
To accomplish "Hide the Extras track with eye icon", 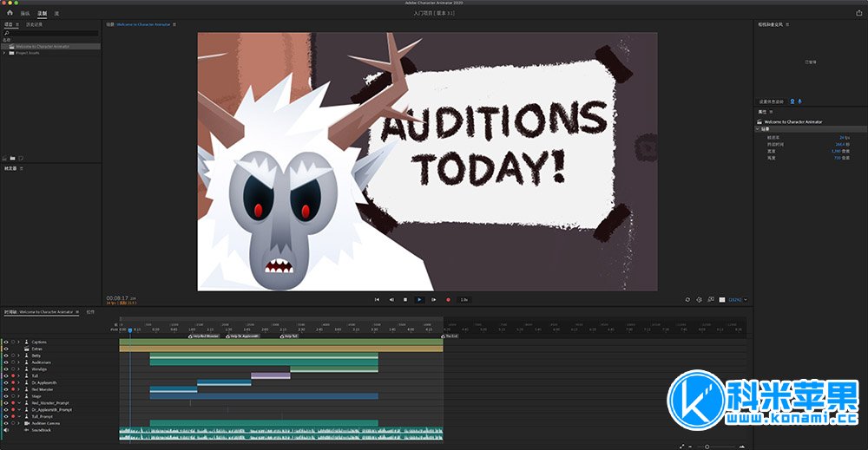I will click(6, 349).
